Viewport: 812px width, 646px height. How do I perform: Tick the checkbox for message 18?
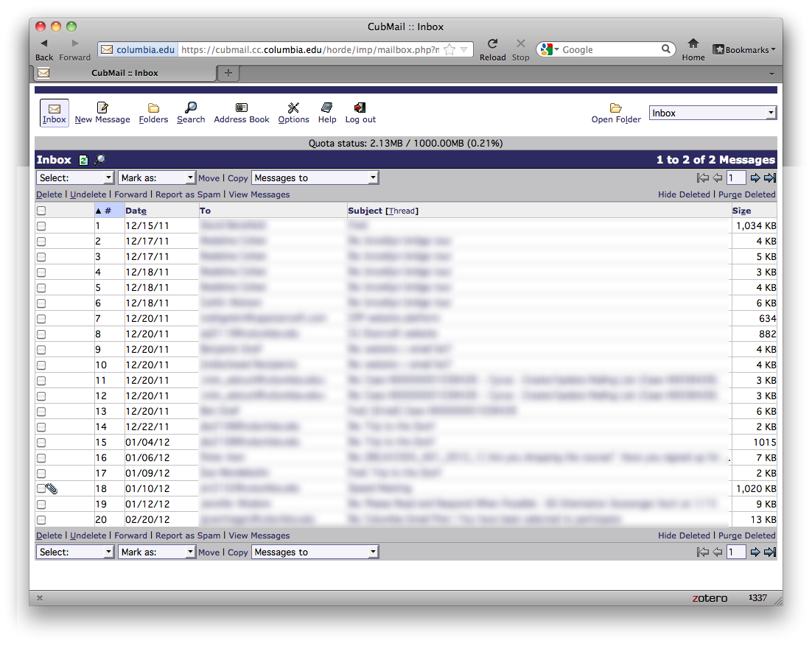tap(41, 488)
